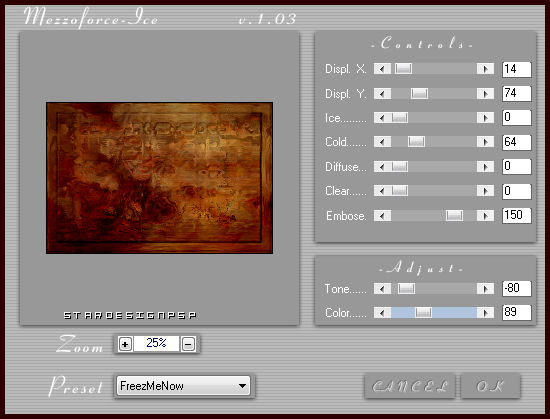Click left arrow of Tone slider
The height and width of the screenshot is (419, 550).
coord(382,289)
